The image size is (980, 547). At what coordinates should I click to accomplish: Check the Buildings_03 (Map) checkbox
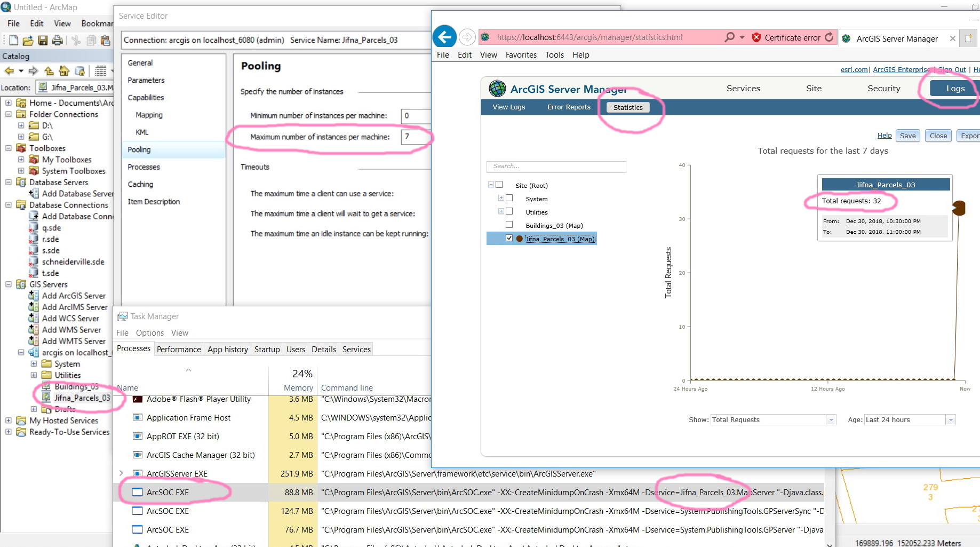[509, 225]
